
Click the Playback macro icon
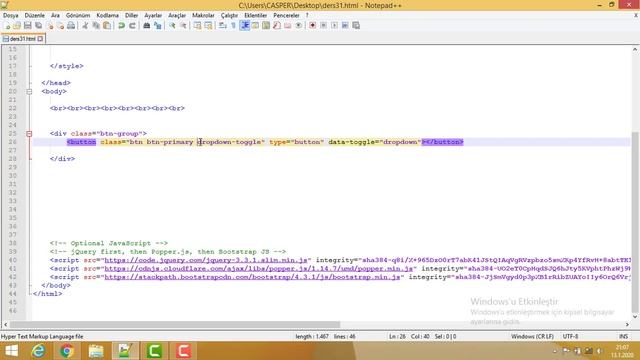(x=334, y=26)
